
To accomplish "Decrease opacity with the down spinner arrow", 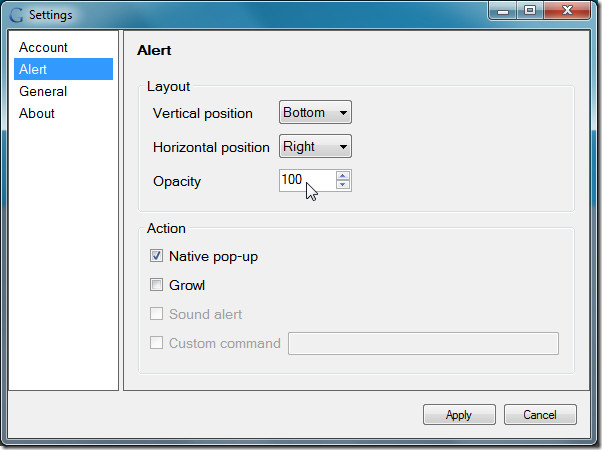I will pos(342,185).
